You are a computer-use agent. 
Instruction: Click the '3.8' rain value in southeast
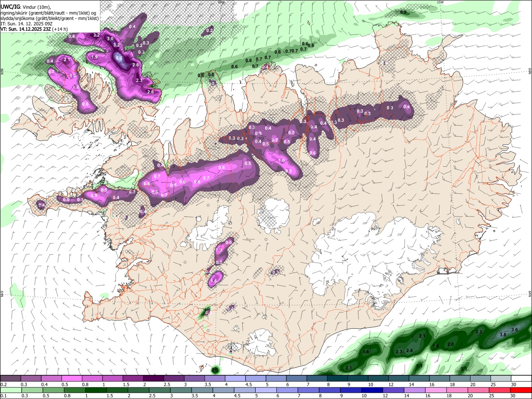pyautogui.click(x=503, y=335)
